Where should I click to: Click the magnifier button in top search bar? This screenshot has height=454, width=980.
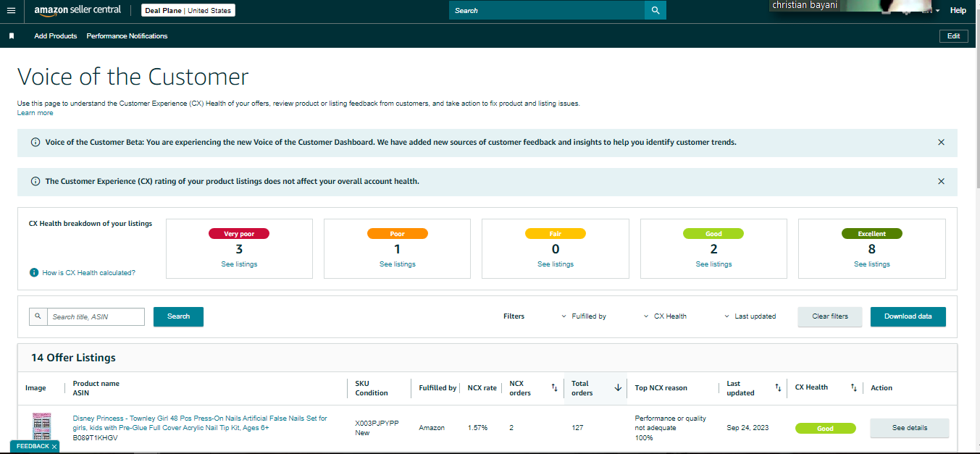click(x=656, y=11)
